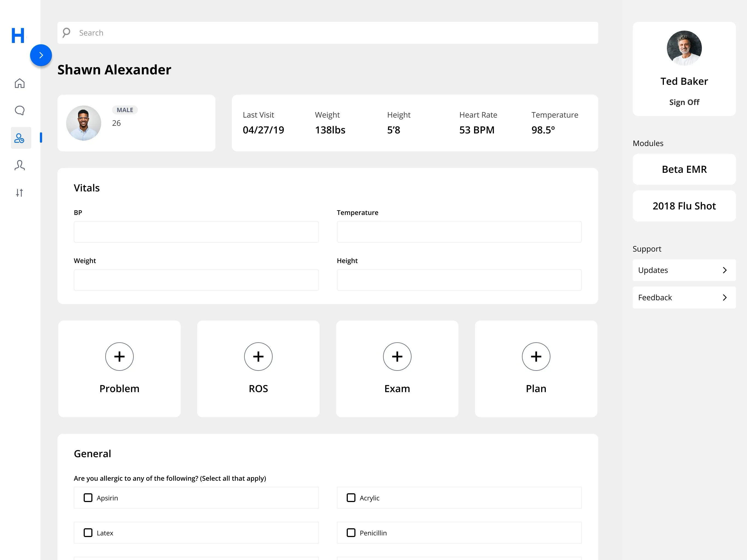747x560 pixels.
Task: Open the Beta EMR module
Action: [684, 169]
